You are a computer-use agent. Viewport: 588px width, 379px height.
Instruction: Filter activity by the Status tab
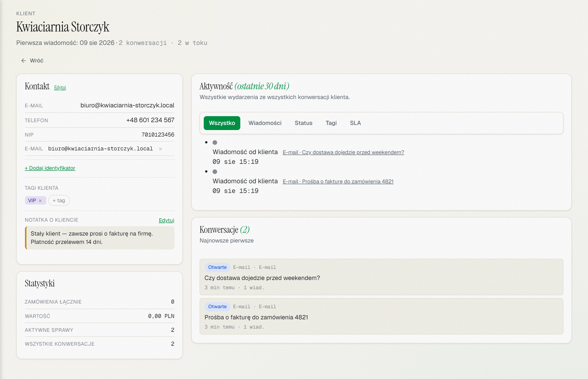pos(303,123)
